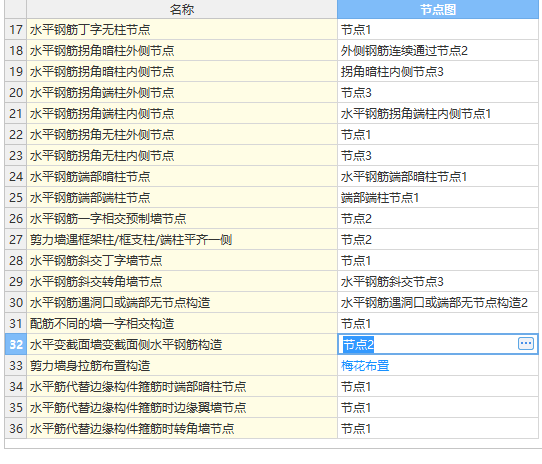Select row number 17 header

coord(16,30)
